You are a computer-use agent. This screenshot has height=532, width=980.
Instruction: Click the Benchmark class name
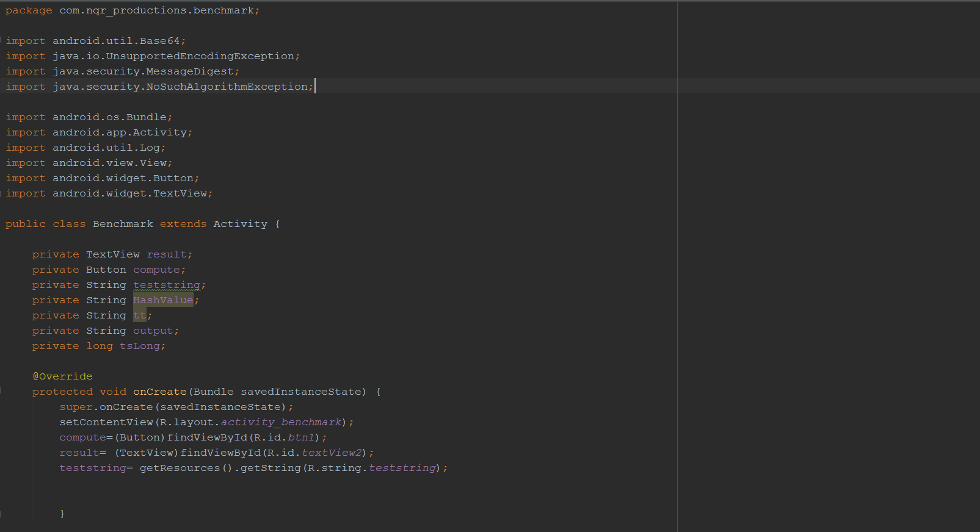click(x=123, y=224)
